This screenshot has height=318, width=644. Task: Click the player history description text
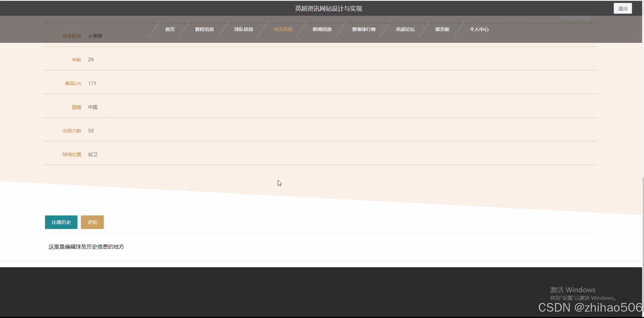coord(86,247)
